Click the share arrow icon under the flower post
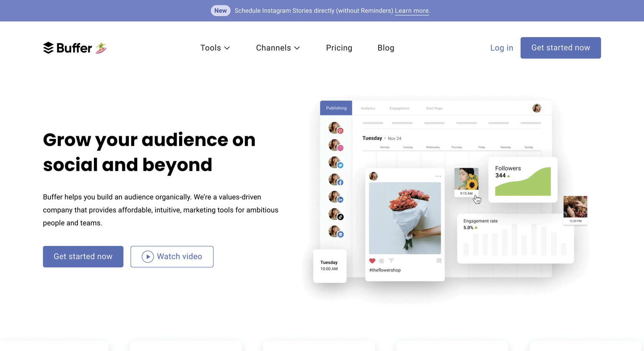644x351 pixels. (x=391, y=261)
